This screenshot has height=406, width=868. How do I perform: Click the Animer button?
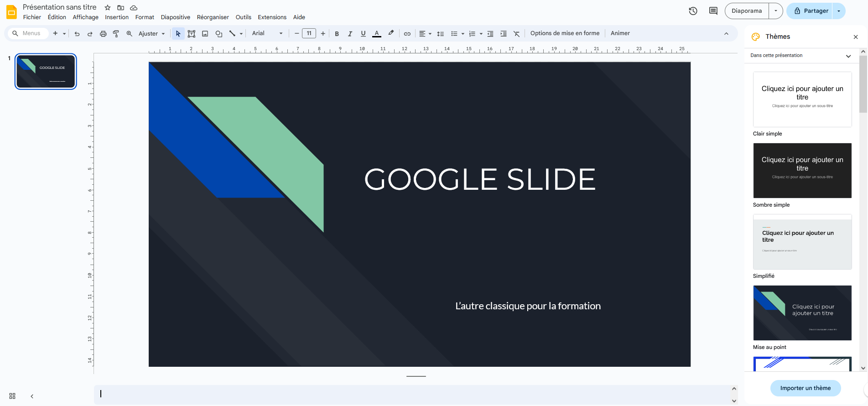[x=620, y=33]
